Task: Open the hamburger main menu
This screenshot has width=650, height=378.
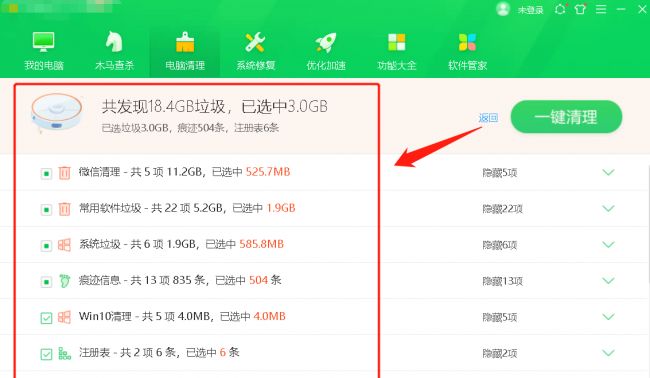Action: tap(601, 9)
